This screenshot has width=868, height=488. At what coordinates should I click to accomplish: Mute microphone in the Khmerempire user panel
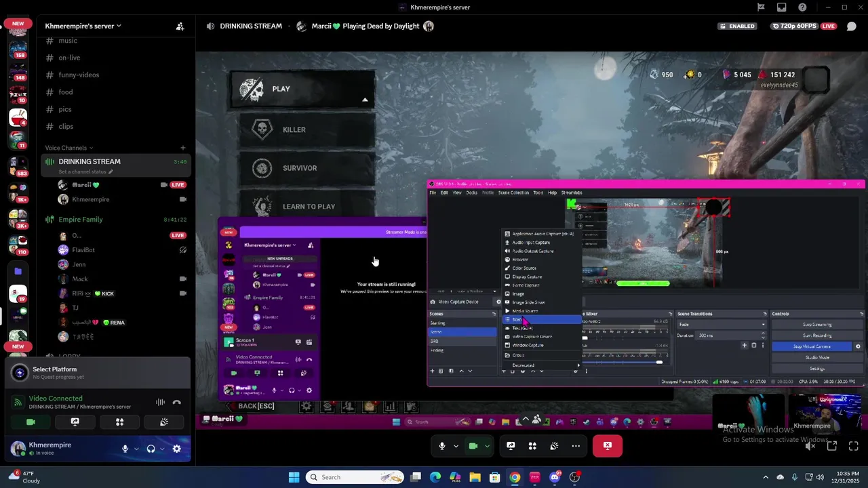[x=125, y=449]
